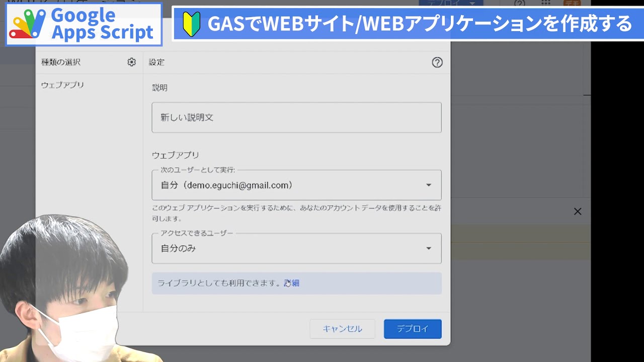Screen dimensions: 644x362
Task: Click the キャンセル button
Action: coord(342,329)
